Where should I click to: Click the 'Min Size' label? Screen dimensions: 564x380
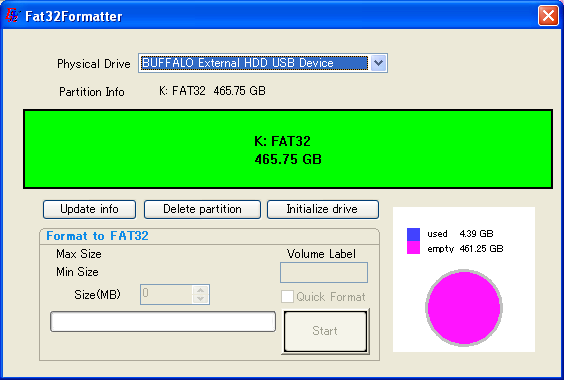77,272
